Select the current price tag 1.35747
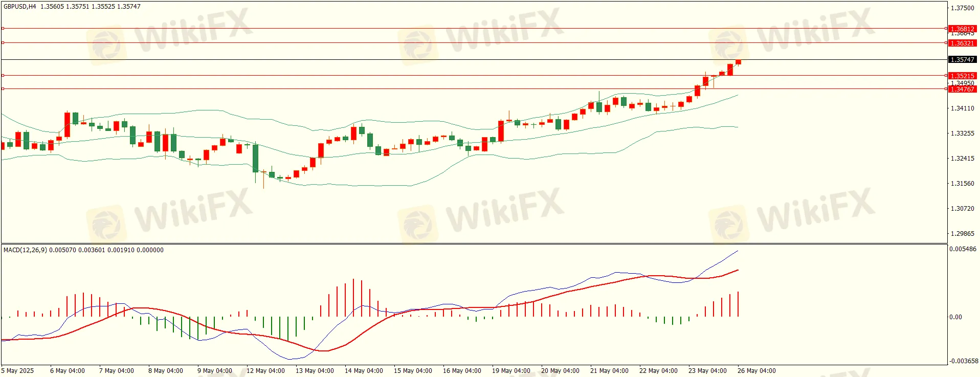The width and height of the screenshot is (980, 377). tap(962, 59)
